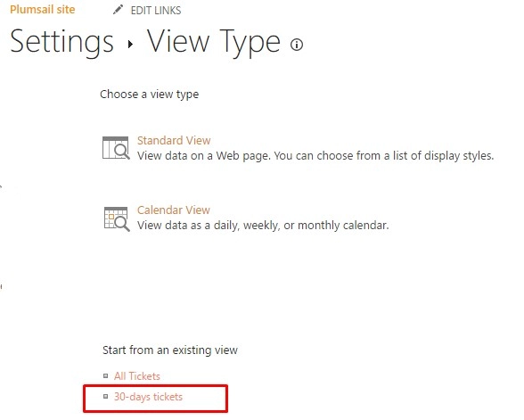The image size is (524, 420).
Task: Click the red highlight box around 30-days tickets
Action: [x=155, y=399]
